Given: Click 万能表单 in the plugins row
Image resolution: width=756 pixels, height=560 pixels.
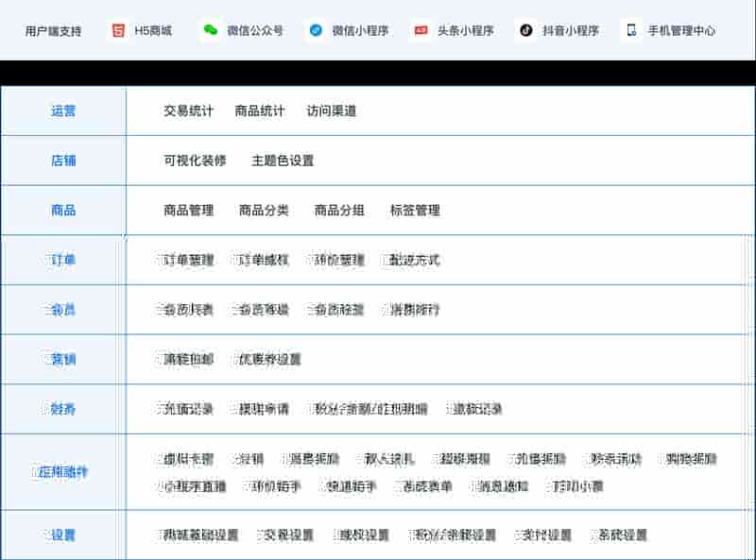Looking at the screenshot, I should 426,486.
